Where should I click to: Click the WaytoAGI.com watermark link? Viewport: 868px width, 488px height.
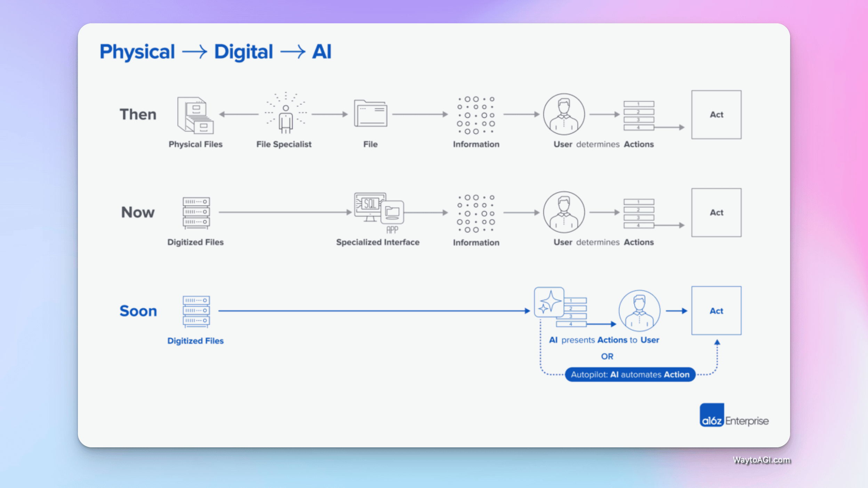pos(761,460)
